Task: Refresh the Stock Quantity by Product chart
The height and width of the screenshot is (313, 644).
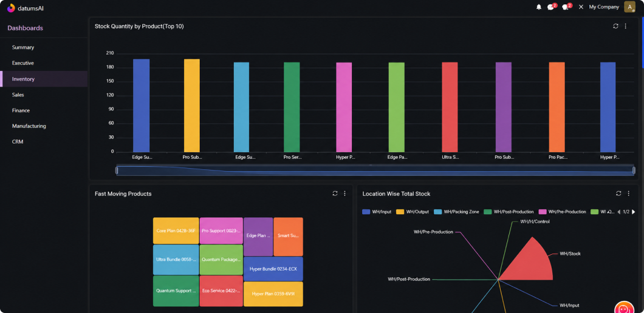Action: coord(615,26)
